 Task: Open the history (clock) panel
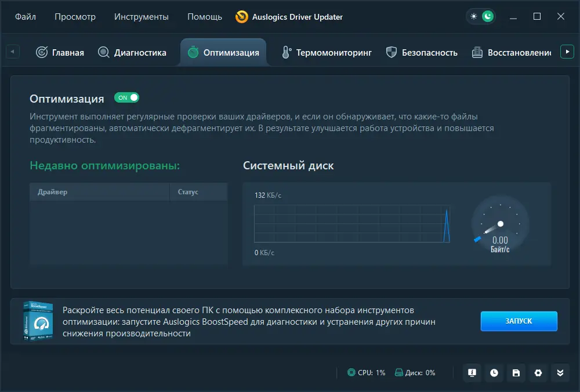494,373
